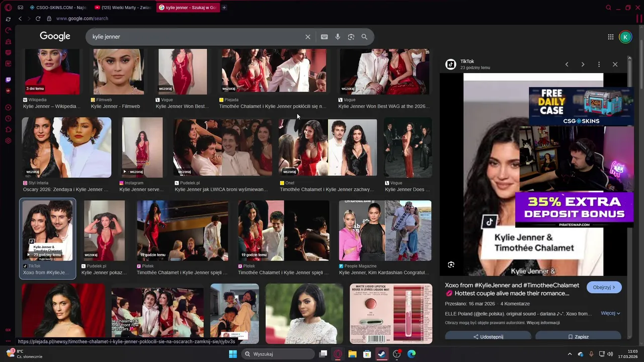
Task: Open Twitch in the browser sidebar
Action: (x=8, y=80)
